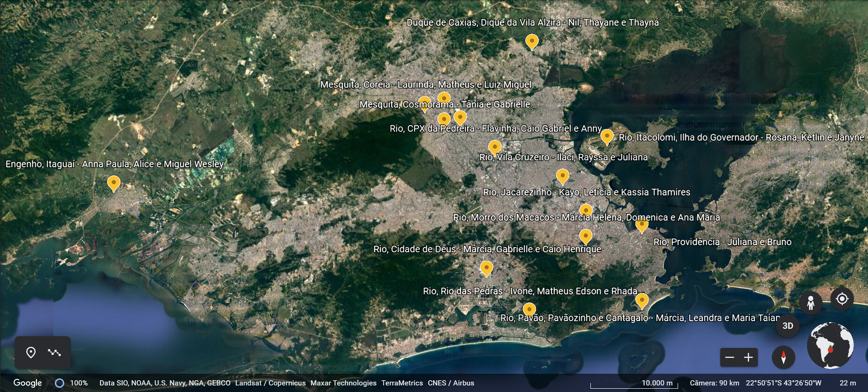Click the Itacolomi, Ilha do Governador pin
This screenshot has height=392, width=868.
(607, 136)
